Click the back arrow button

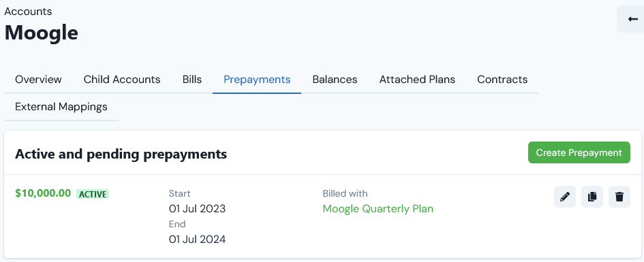point(631,19)
